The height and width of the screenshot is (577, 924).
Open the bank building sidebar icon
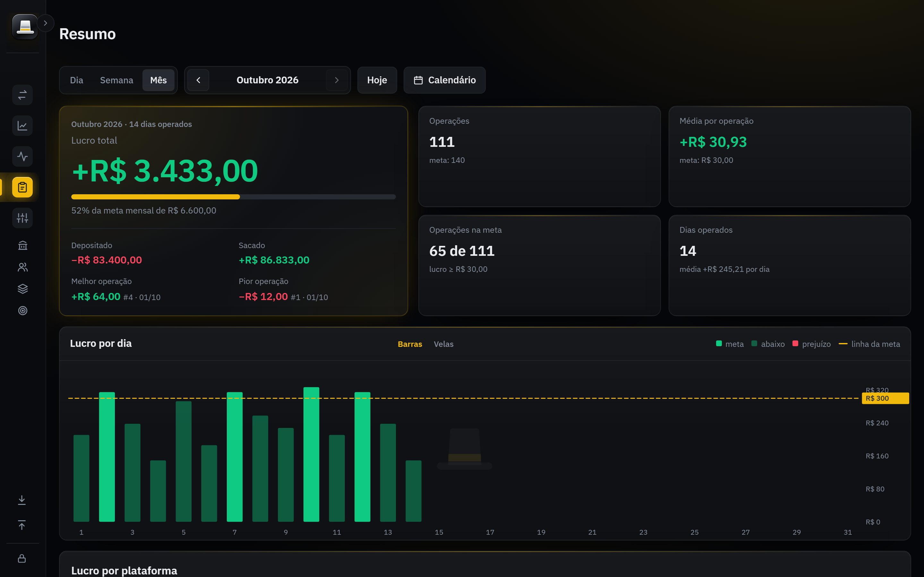(22, 245)
